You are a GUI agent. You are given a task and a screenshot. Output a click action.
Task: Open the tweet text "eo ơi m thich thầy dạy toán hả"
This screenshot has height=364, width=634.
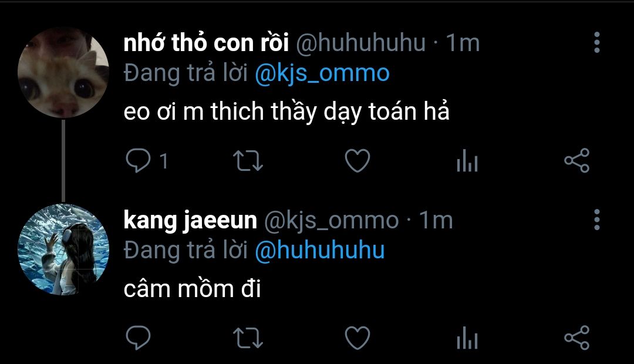(x=286, y=112)
